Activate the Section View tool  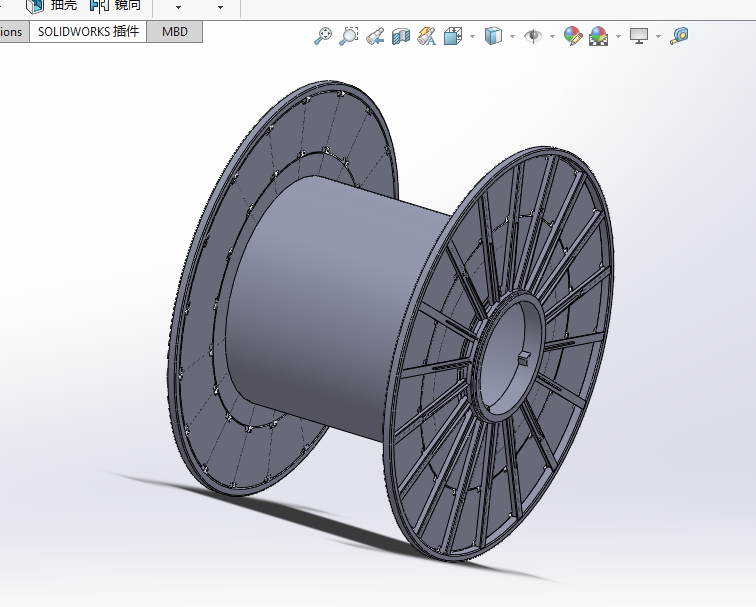click(401, 37)
